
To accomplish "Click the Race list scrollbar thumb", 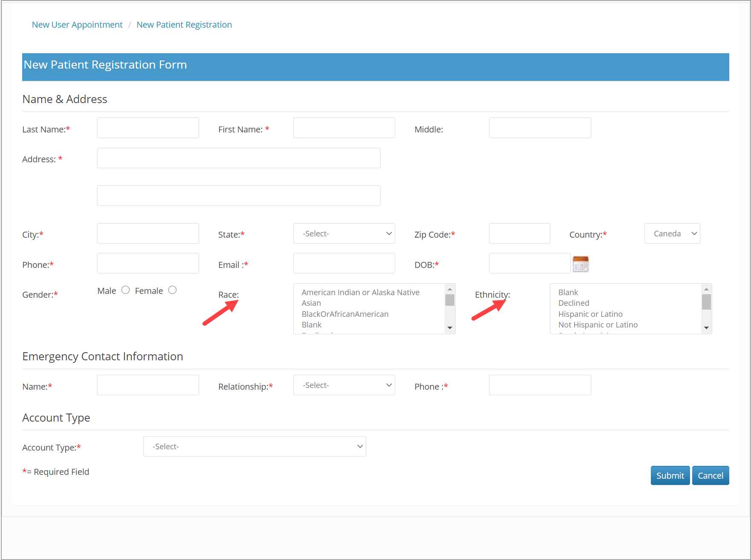I will point(450,300).
